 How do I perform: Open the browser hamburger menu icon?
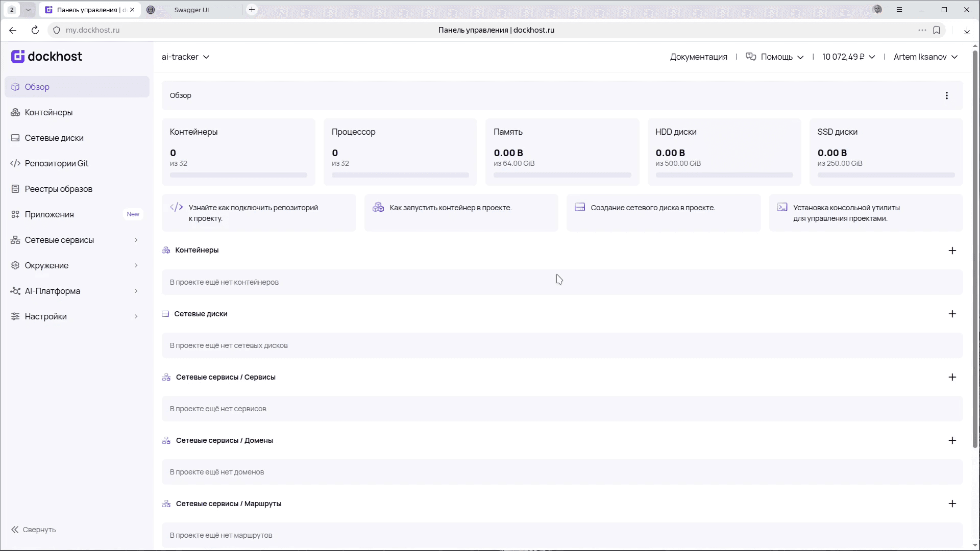[x=899, y=10]
